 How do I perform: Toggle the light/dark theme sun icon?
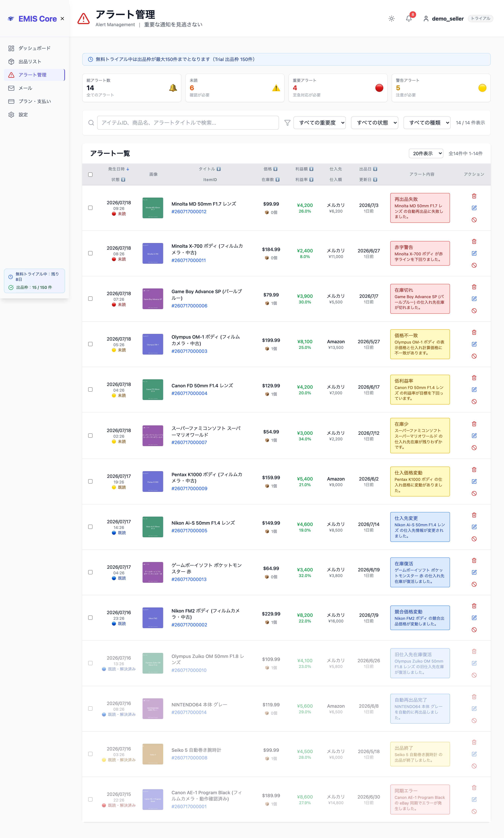click(x=392, y=19)
